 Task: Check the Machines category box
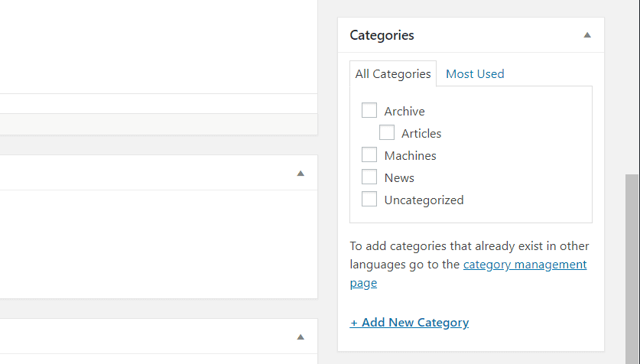(x=369, y=154)
